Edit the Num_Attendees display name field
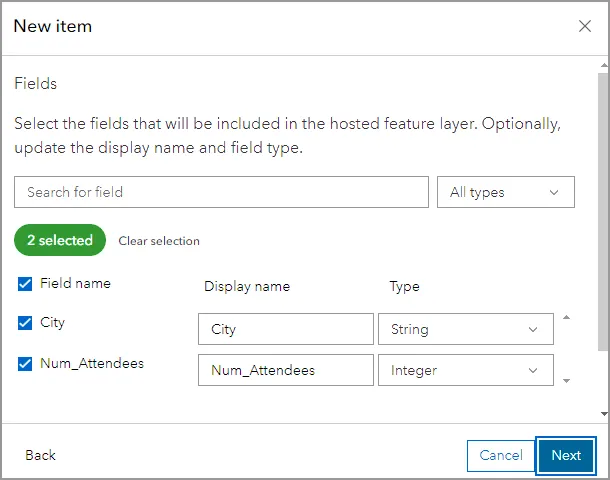Image resolution: width=610 pixels, height=480 pixels. (285, 370)
